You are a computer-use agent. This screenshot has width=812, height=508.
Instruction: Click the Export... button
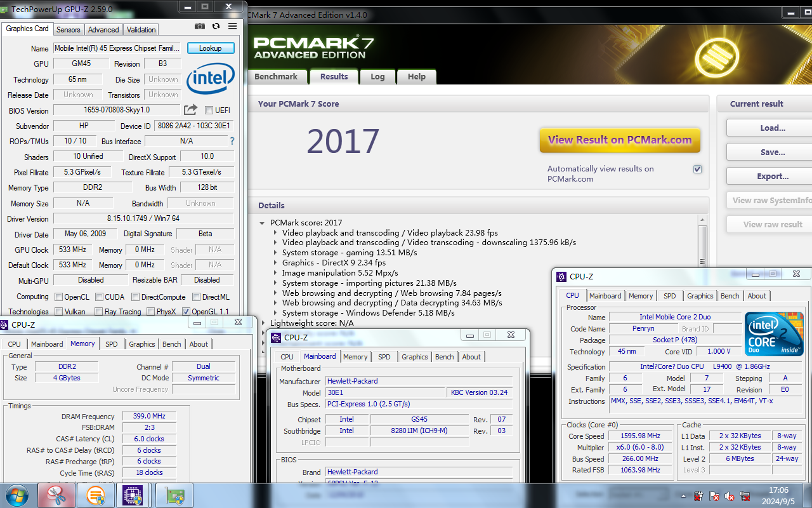773,177
